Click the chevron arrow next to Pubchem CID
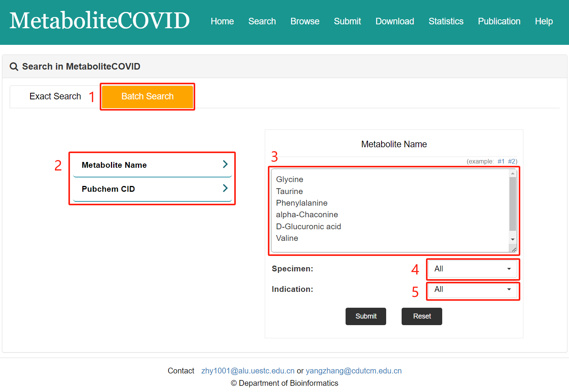Screen dimensions: 569x392 225,188
